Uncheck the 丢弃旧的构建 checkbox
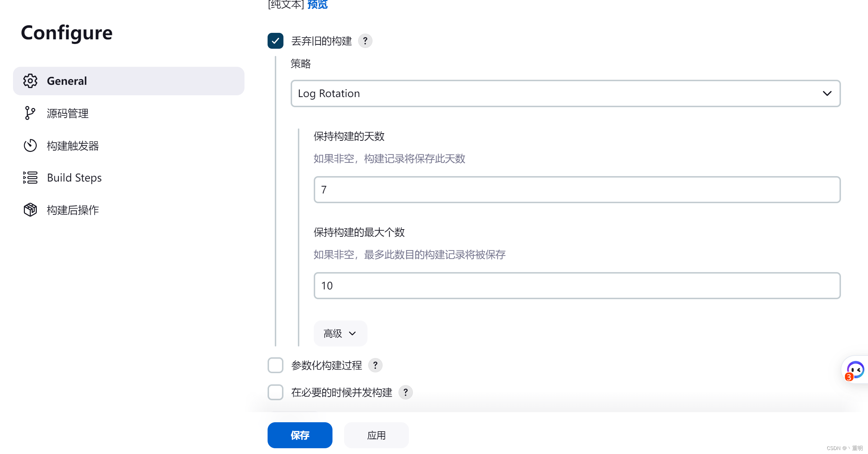 click(276, 41)
